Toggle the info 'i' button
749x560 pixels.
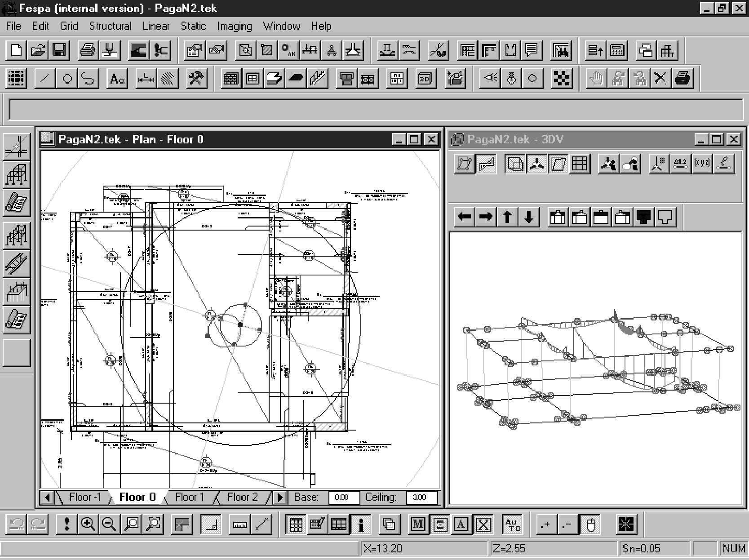point(361,524)
